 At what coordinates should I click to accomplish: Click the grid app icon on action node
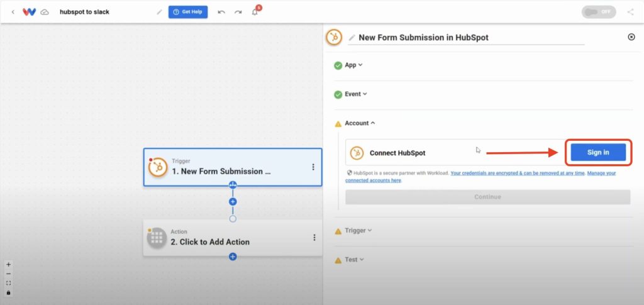click(157, 238)
